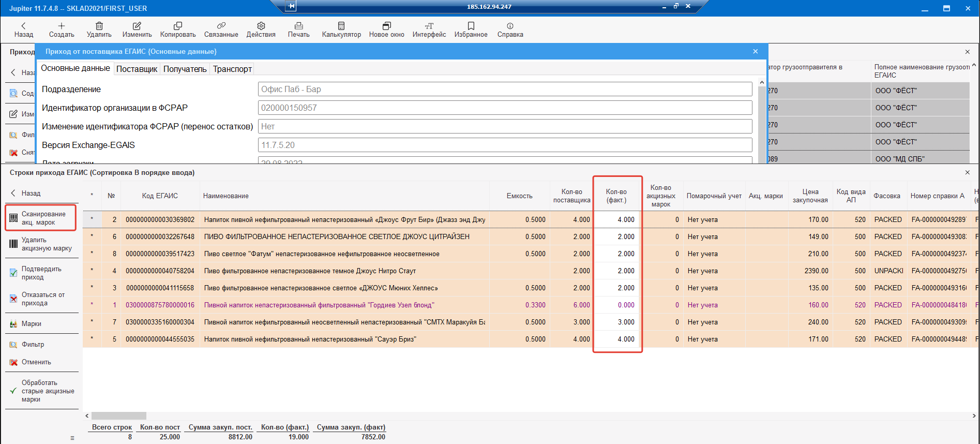Image resolution: width=980 pixels, height=444 pixels.
Task: Close the Строки прихода ЕГАИС panel
Action: (968, 172)
